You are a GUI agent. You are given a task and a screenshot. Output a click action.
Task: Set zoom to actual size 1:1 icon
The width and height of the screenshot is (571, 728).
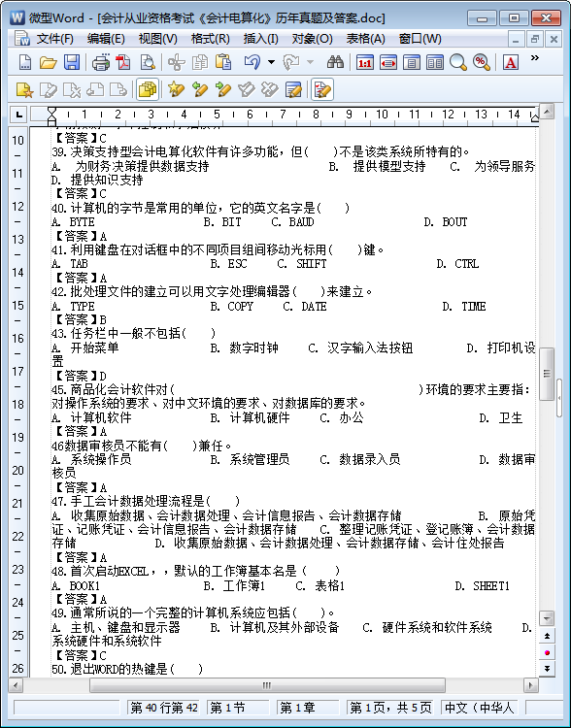tap(365, 62)
